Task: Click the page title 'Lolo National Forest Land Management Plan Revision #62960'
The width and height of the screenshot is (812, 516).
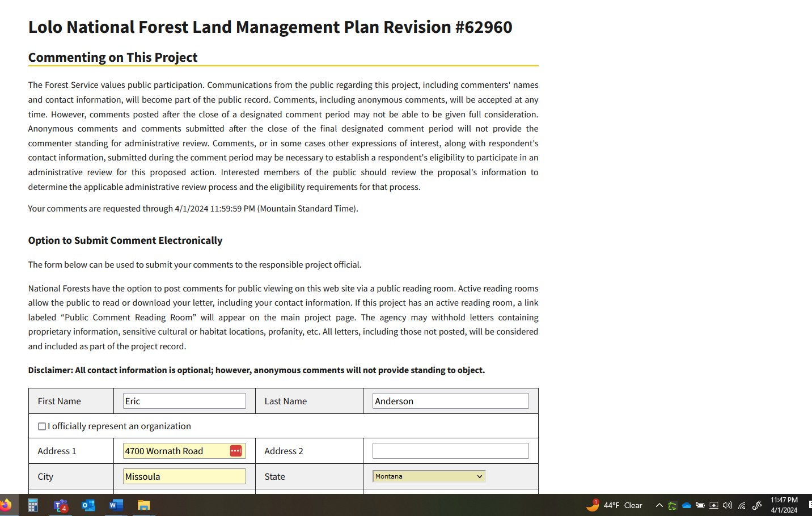Action: pyautogui.click(x=270, y=27)
